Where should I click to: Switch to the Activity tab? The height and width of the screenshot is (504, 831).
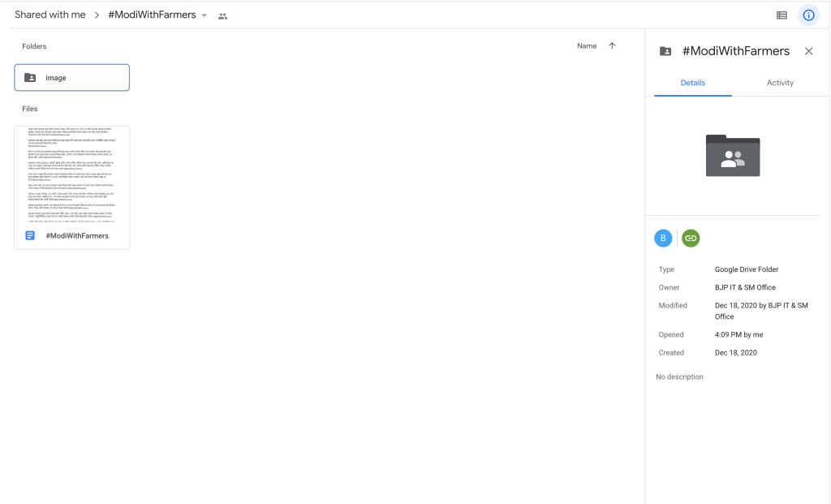point(780,83)
